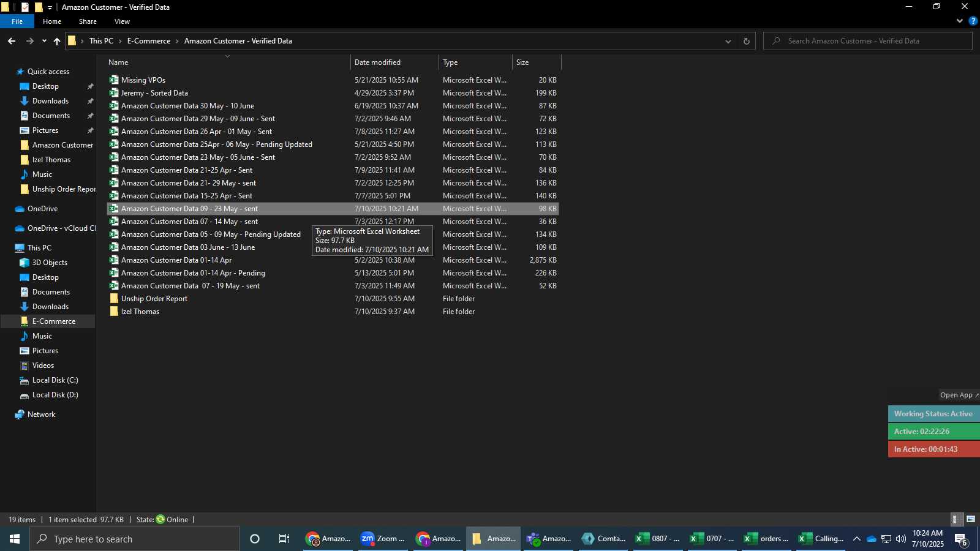Viewport: 980px width, 551px height.
Task: Sort by the Type column header
Action: [x=475, y=62]
